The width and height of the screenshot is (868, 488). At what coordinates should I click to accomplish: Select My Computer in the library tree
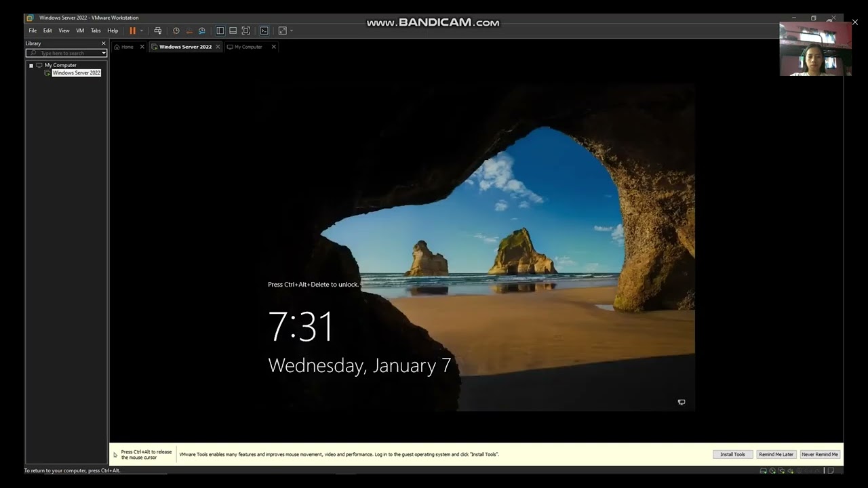[60, 65]
